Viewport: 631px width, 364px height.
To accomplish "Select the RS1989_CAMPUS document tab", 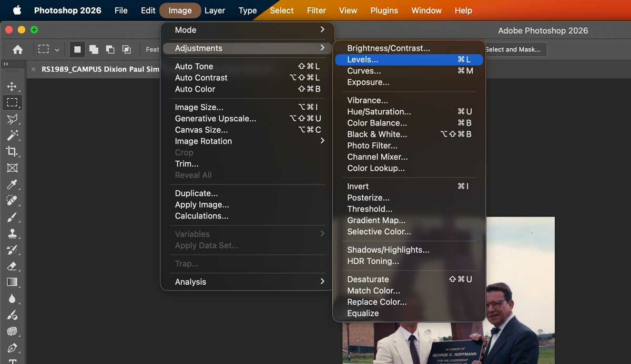I will [x=100, y=69].
